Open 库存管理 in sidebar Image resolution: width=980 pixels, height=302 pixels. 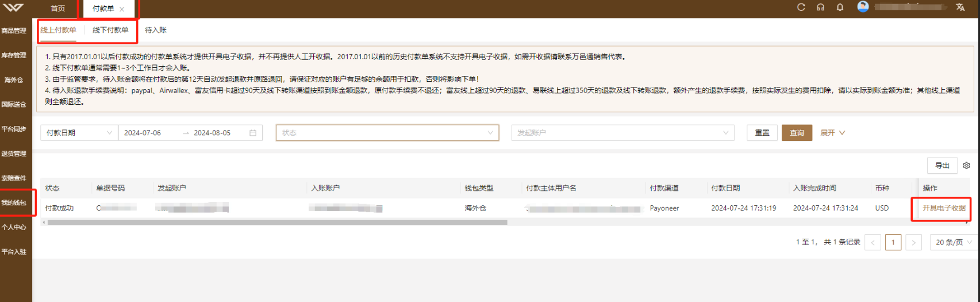click(x=14, y=56)
